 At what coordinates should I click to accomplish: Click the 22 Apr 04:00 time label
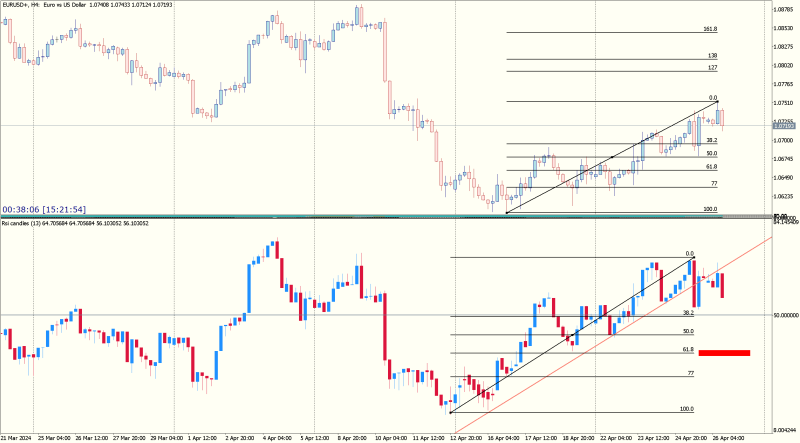pyautogui.click(x=616, y=438)
